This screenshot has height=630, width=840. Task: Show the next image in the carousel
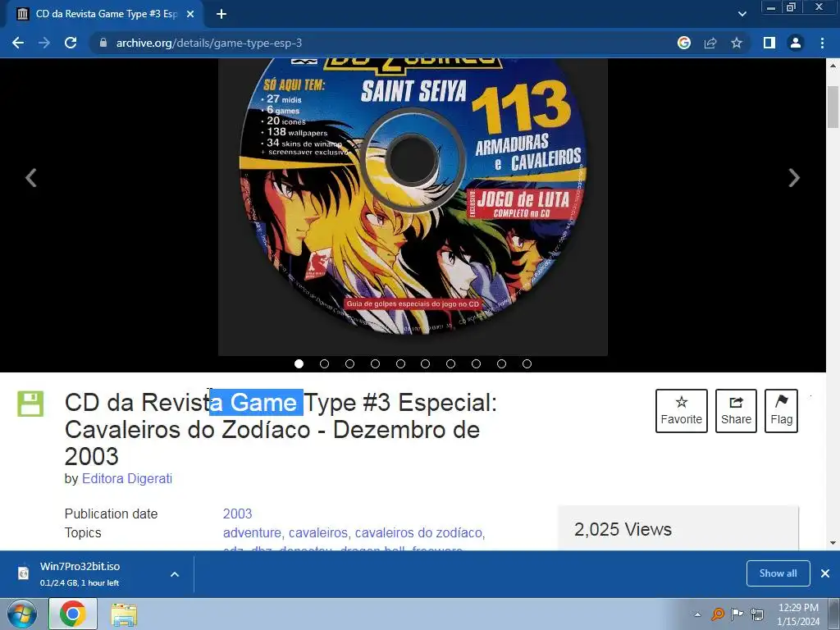794,178
